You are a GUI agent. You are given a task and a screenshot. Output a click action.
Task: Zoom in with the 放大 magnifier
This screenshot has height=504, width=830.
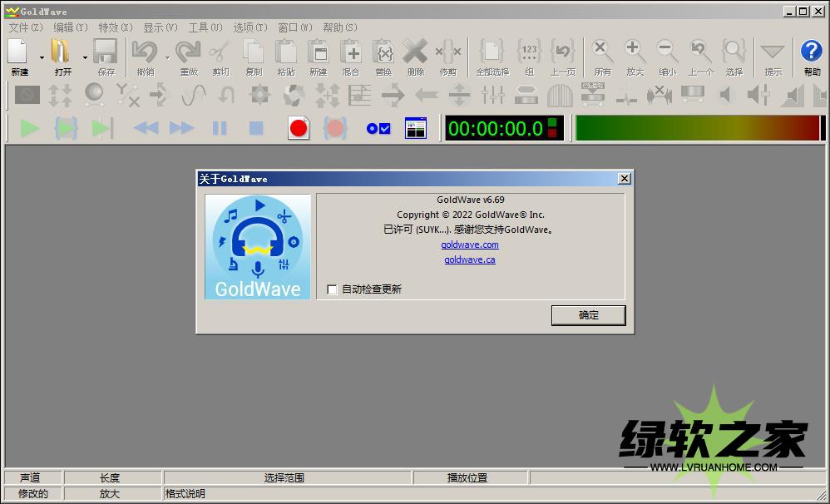click(635, 52)
